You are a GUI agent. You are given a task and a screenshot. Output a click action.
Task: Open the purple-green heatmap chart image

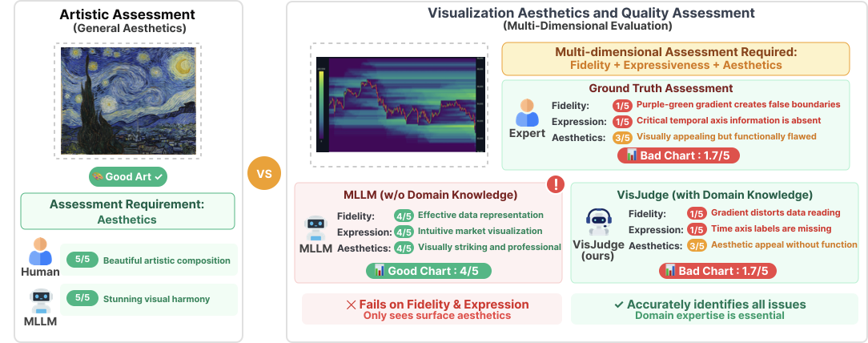pos(400,104)
